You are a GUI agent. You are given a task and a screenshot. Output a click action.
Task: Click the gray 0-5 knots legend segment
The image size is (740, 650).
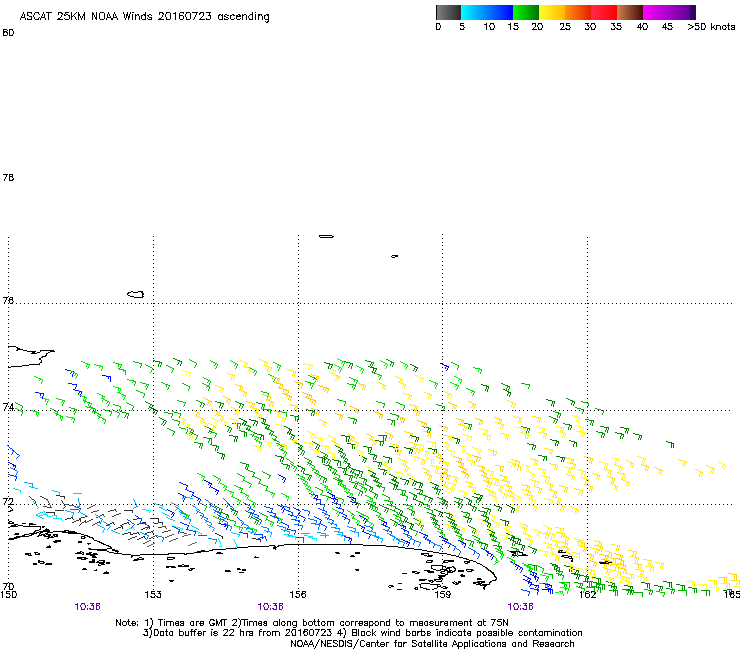448,12
